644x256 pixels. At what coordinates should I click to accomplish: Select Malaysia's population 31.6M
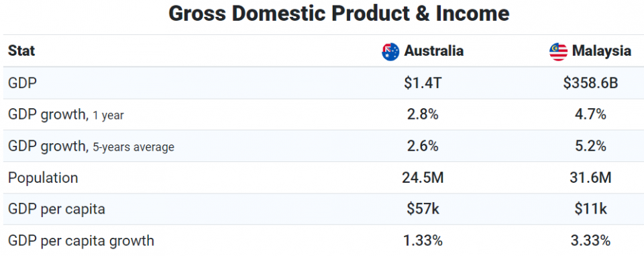tap(590, 178)
